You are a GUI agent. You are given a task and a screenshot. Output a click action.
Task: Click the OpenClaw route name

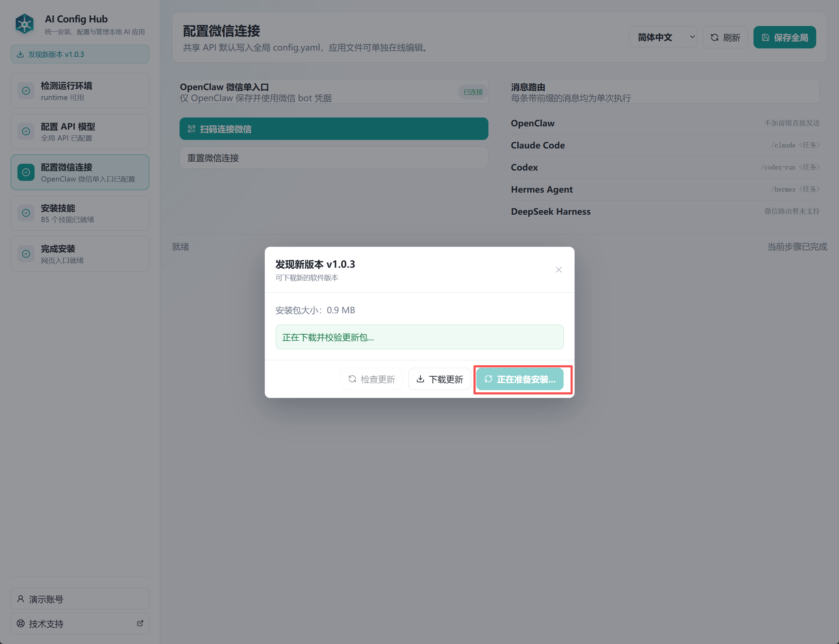tap(533, 124)
